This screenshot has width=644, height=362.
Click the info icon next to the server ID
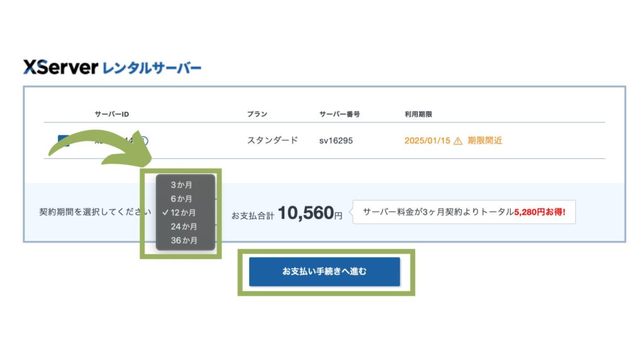click(146, 140)
